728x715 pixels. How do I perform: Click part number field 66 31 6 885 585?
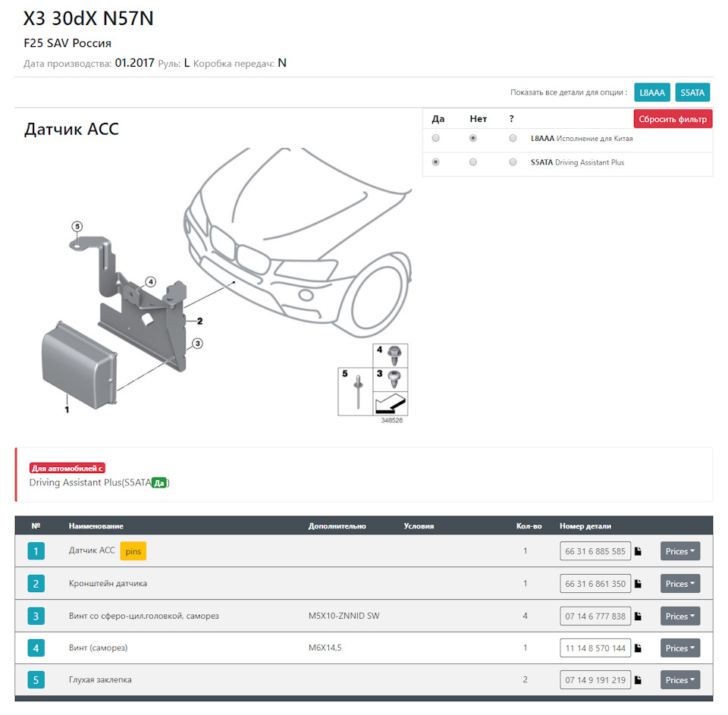[x=595, y=551]
